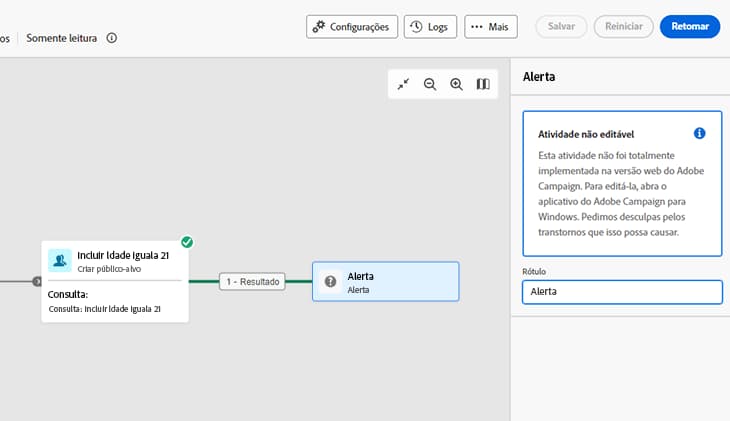This screenshot has width=730, height=421.
Task: Click the Somente leitura text
Action: pos(61,38)
